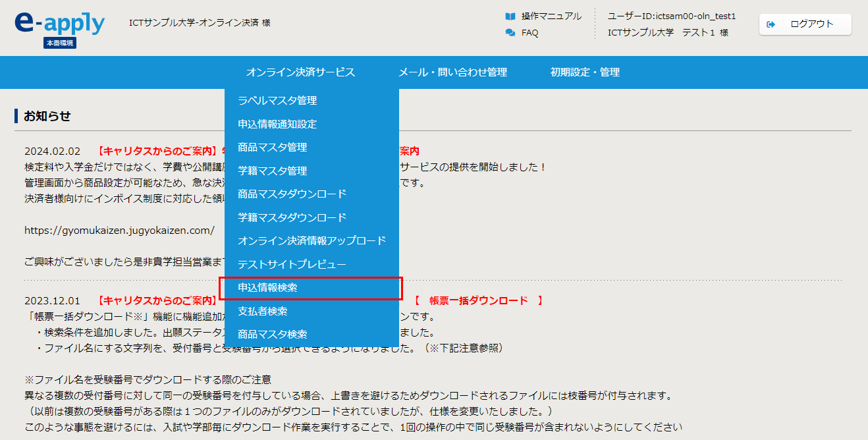This screenshot has width=868, height=440.
Task: Expand the 初期設定・管理 menu
Action: click(585, 72)
